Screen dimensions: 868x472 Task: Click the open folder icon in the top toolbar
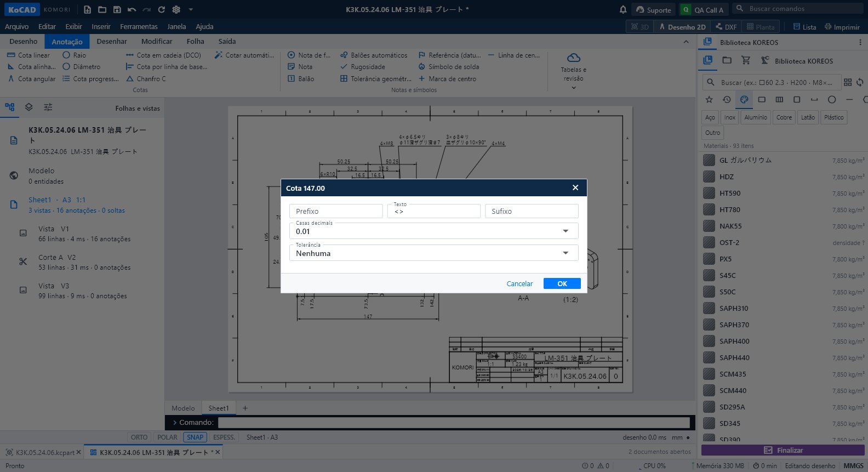102,9
